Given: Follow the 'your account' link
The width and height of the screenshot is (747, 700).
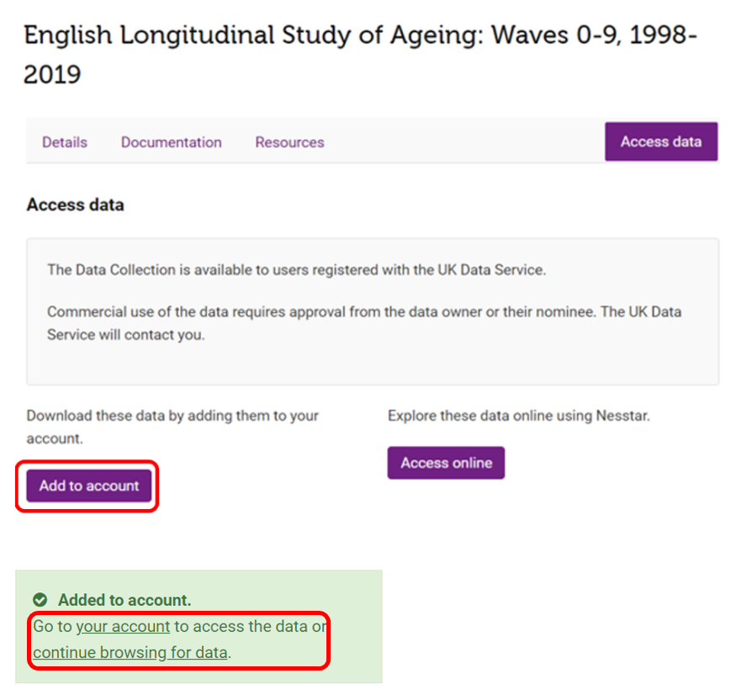Looking at the screenshot, I should [123, 626].
